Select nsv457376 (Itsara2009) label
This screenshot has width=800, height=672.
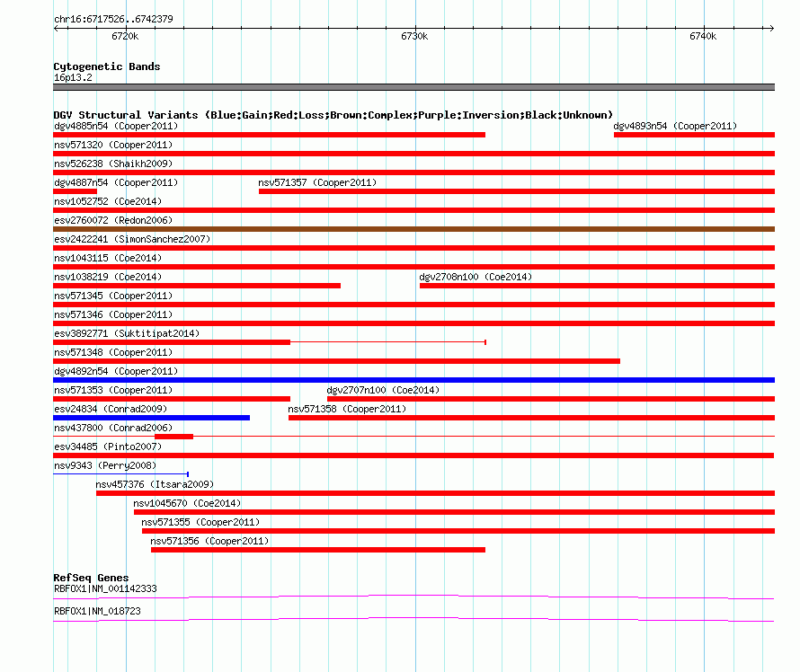point(155,484)
